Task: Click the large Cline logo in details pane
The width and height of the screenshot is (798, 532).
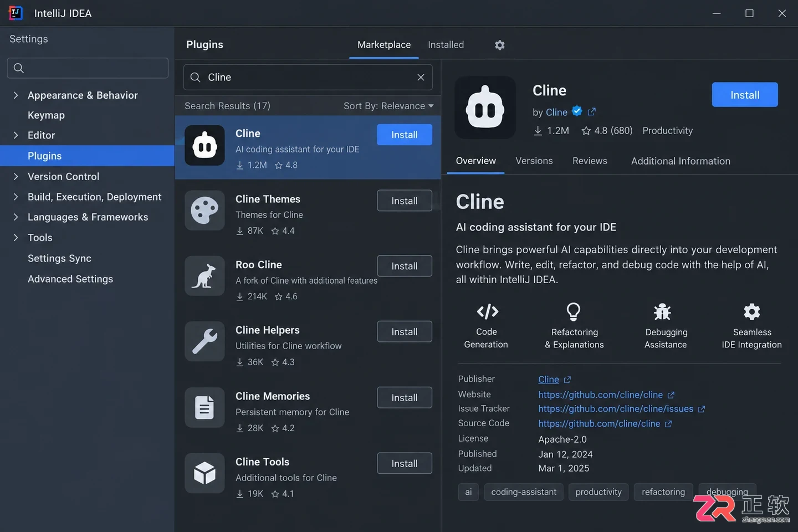Action: point(485,108)
